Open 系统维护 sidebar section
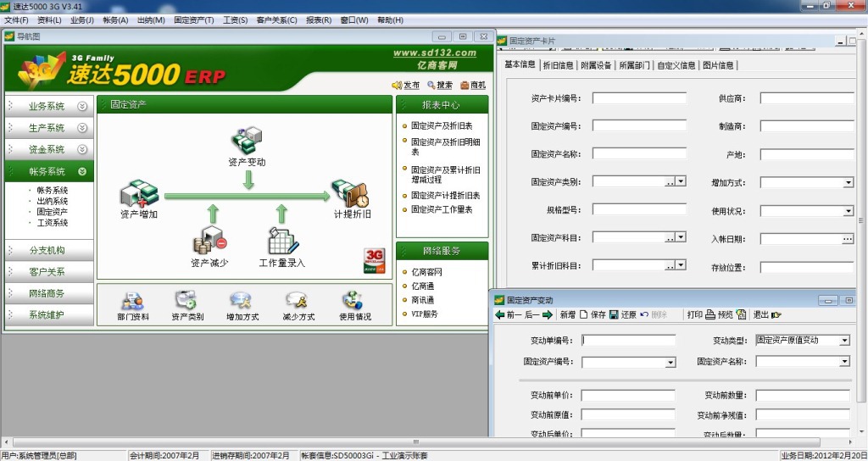This screenshot has height=461, width=868. pos(49,315)
